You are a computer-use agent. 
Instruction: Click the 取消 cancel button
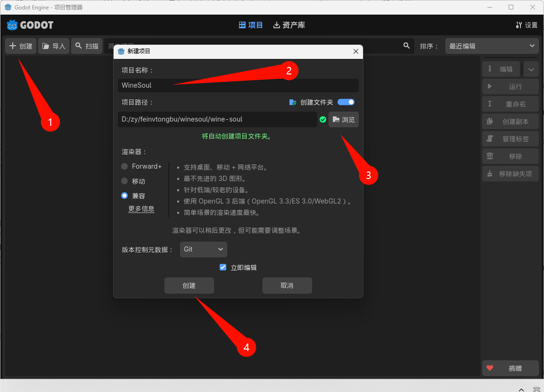tap(287, 286)
